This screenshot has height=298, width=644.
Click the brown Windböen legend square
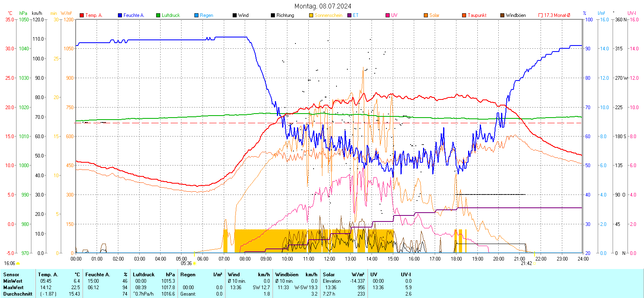click(502, 15)
